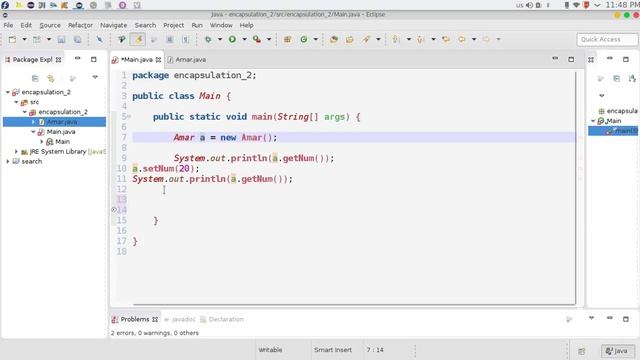The width and height of the screenshot is (640, 360).
Task: Toggle Skip All Breakpoints toolbar button
Action: point(99,40)
